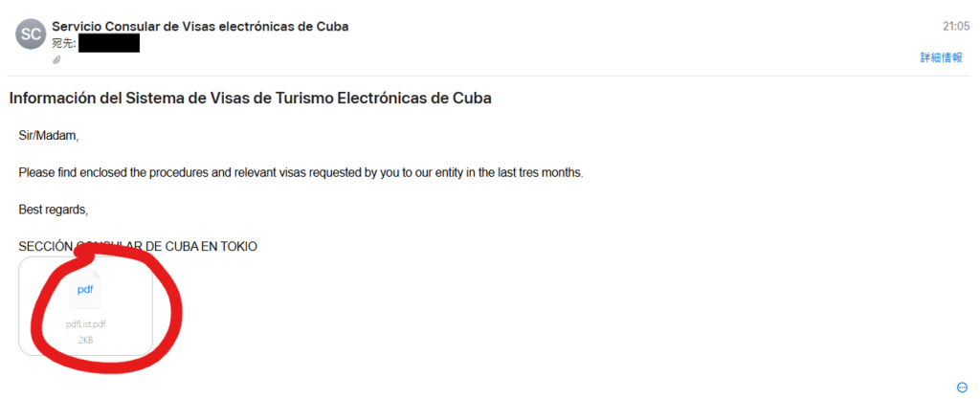Click the word TOKIO in the signature
Screen dimensions: 980x399
tap(238, 247)
